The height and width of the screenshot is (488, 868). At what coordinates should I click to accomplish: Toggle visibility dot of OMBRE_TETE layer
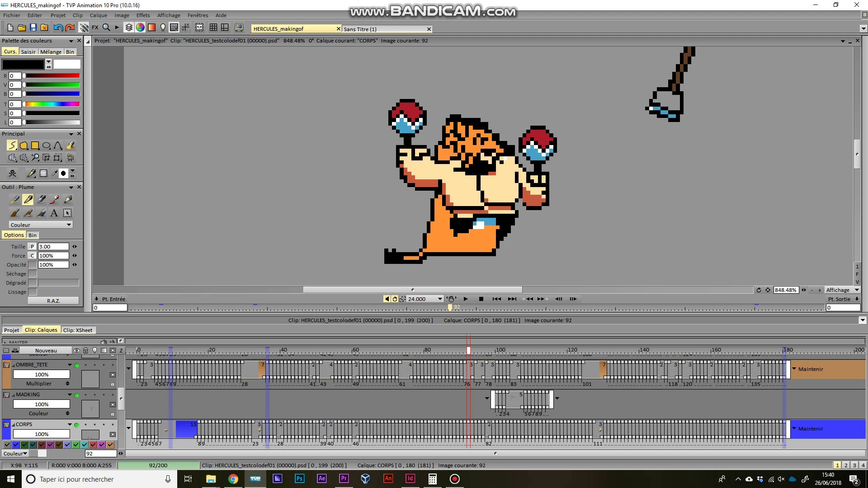pyautogui.click(x=76, y=365)
